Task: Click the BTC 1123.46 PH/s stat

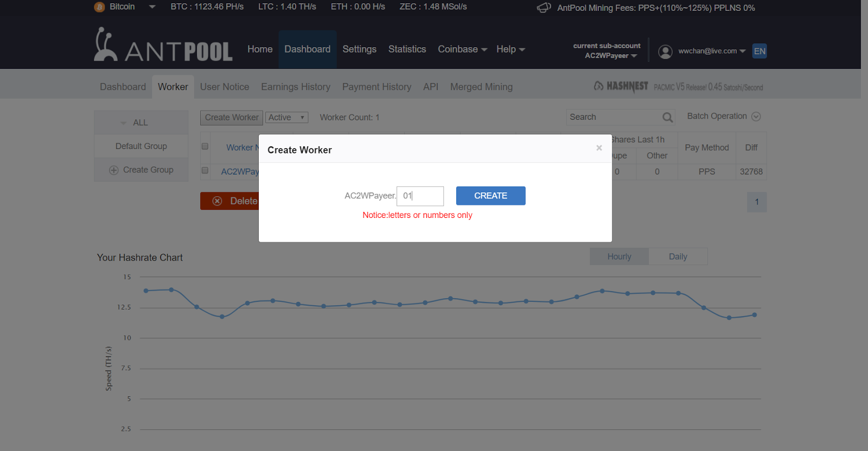Action: click(x=207, y=7)
